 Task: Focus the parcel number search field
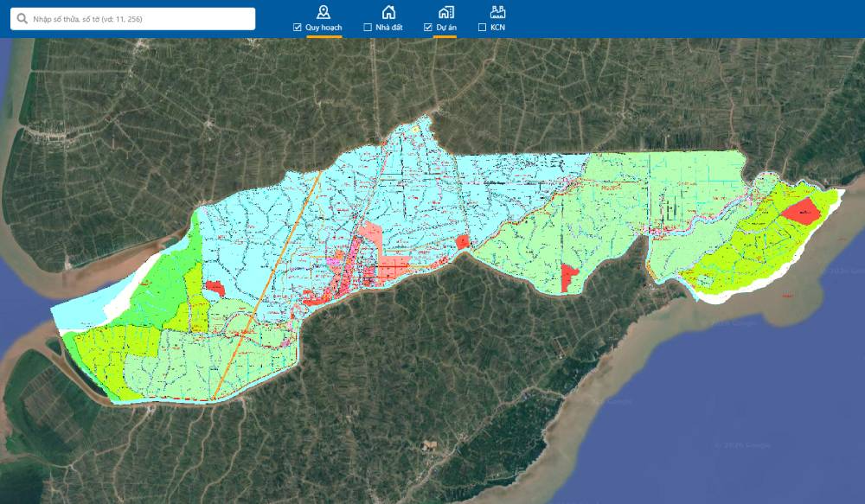138,19
